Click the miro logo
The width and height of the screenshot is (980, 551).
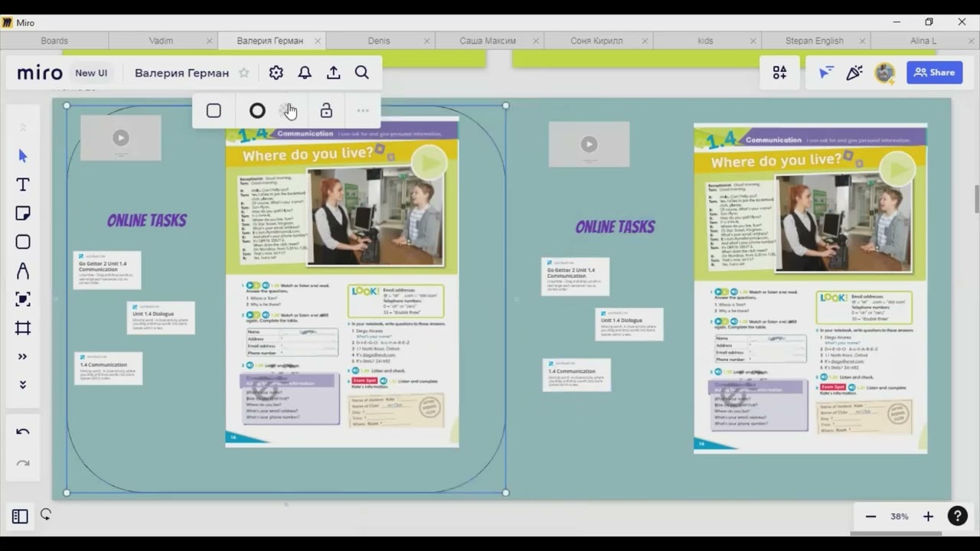coord(40,73)
